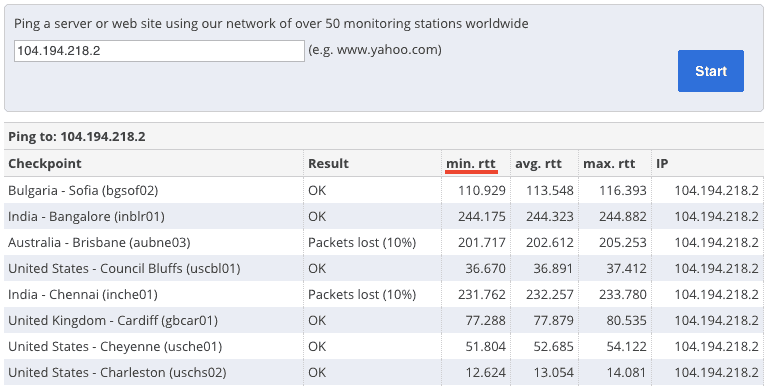Click the Checkpoint column header
The height and width of the screenshot is (386, 768).
pos(45,164)
